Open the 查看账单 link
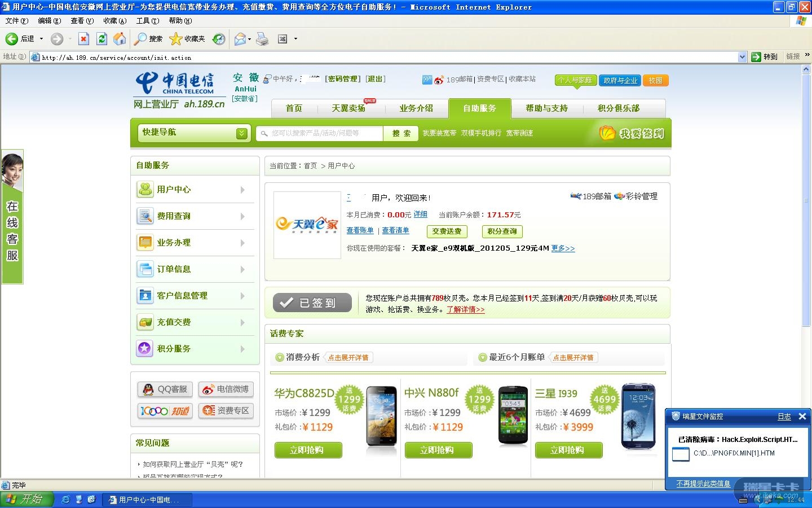The image size is (812, 508). [x=360, y=230]
